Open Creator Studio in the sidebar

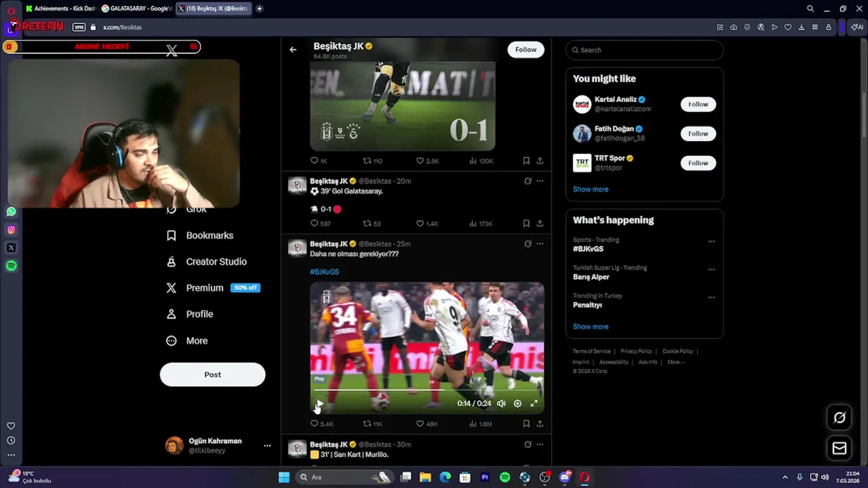click(x=207, y=262)
